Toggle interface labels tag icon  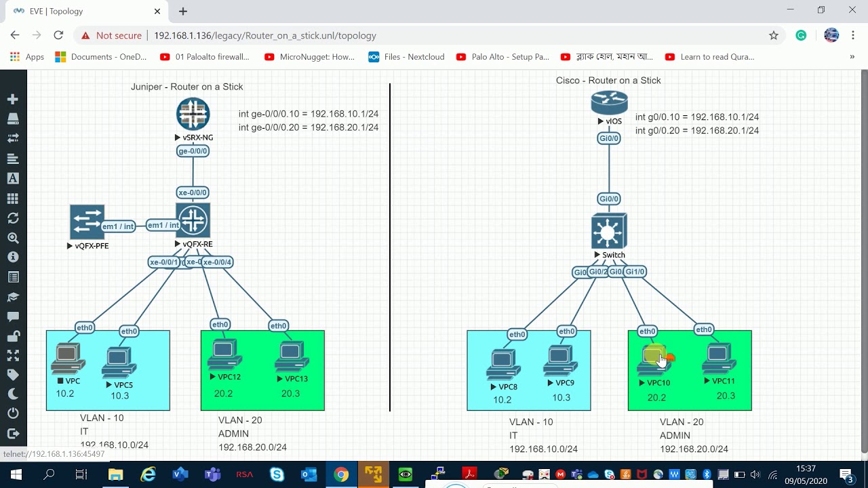pos(12,375)
